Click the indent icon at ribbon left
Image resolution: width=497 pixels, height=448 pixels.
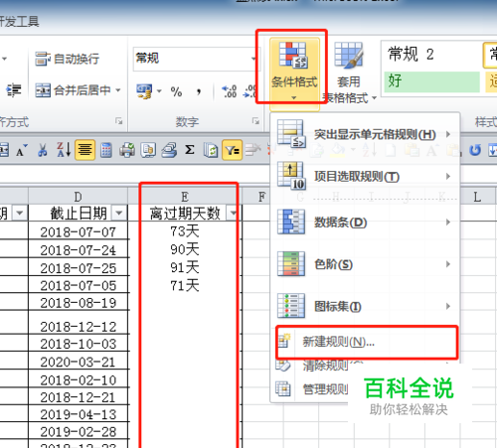(x=14, y=90)
